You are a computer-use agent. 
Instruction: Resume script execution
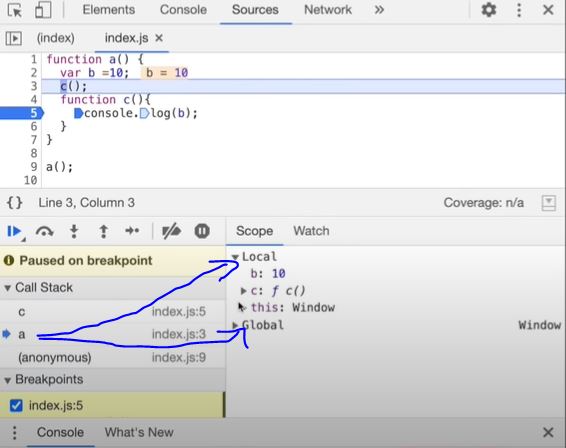tap(14, 231)
